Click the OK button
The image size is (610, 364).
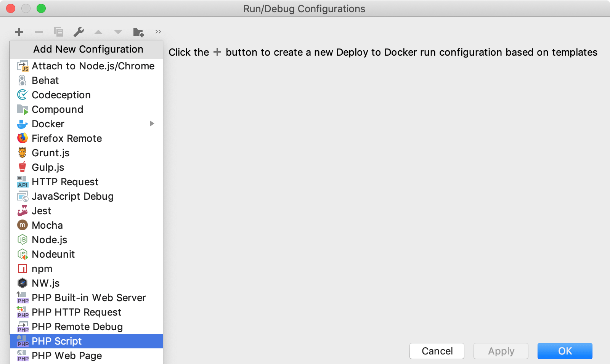565,351
